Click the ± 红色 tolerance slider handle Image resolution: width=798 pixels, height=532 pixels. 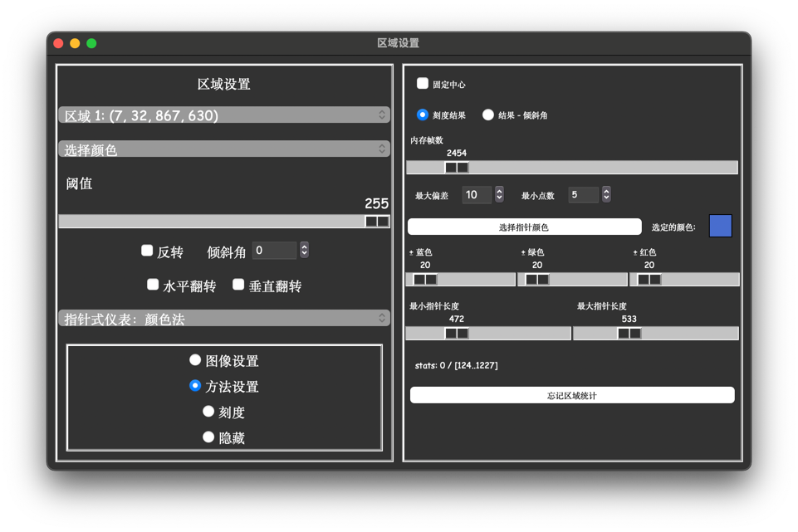pos(649,279)
